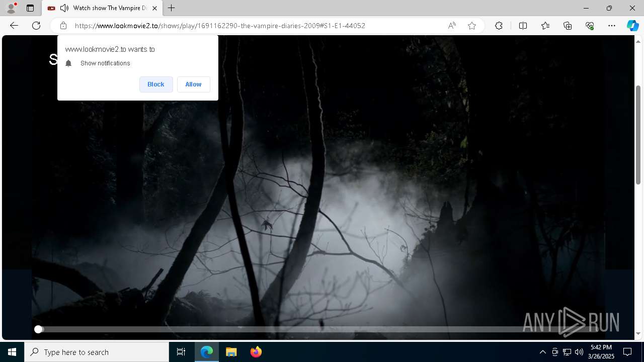Open the notification center
Image resolution: width=644 pixels, height=362 pixels.
627,352
